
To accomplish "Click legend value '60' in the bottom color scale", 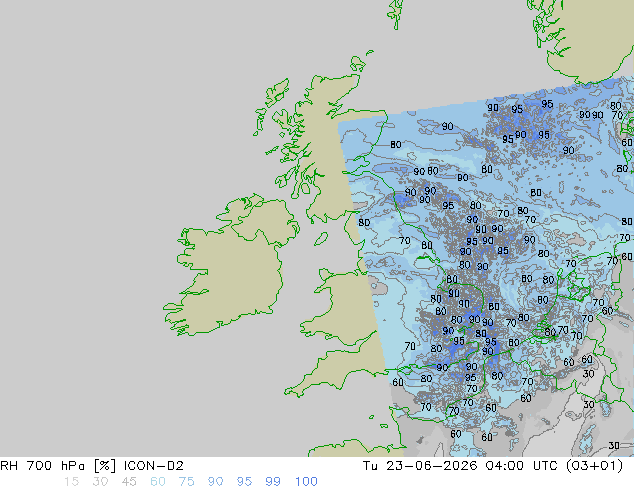I will click(x=158, y=482).
